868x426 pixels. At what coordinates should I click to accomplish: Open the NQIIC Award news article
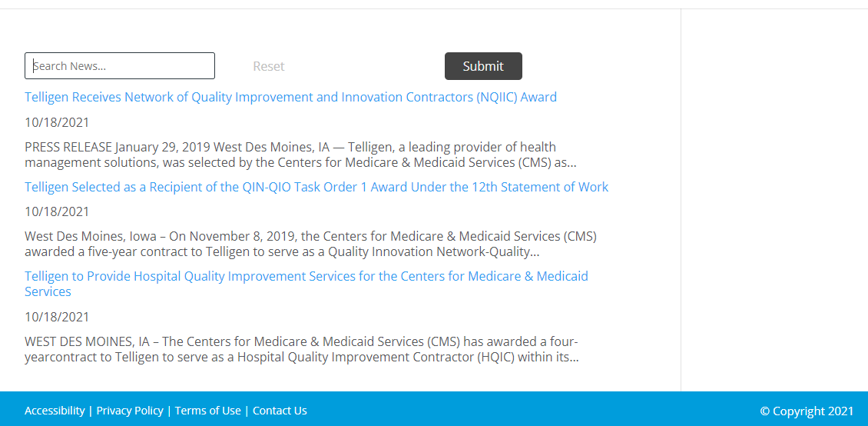[290, 98]
